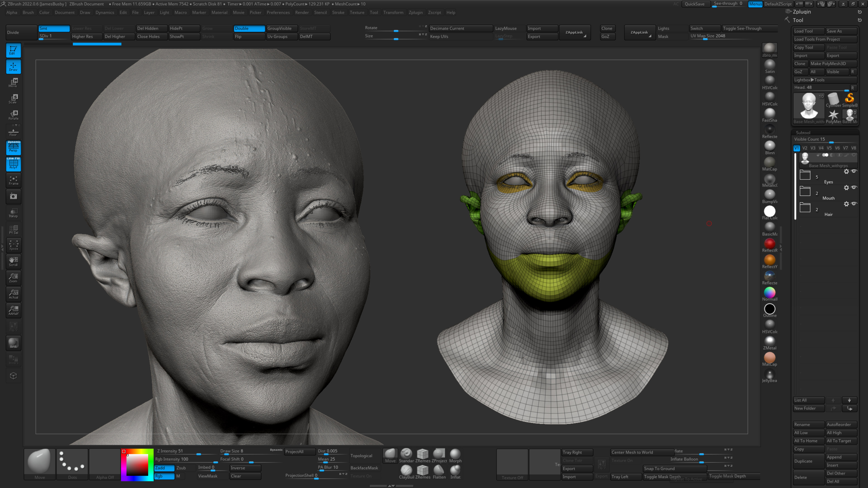
Task: Toggle the Persp perspective button
Action: click(14, 148)
